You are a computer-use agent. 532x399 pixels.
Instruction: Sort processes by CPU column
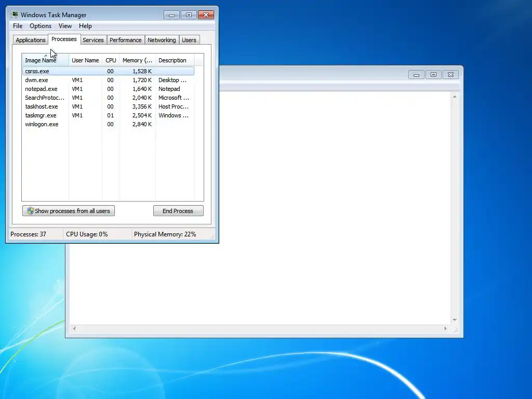[111, 60]
